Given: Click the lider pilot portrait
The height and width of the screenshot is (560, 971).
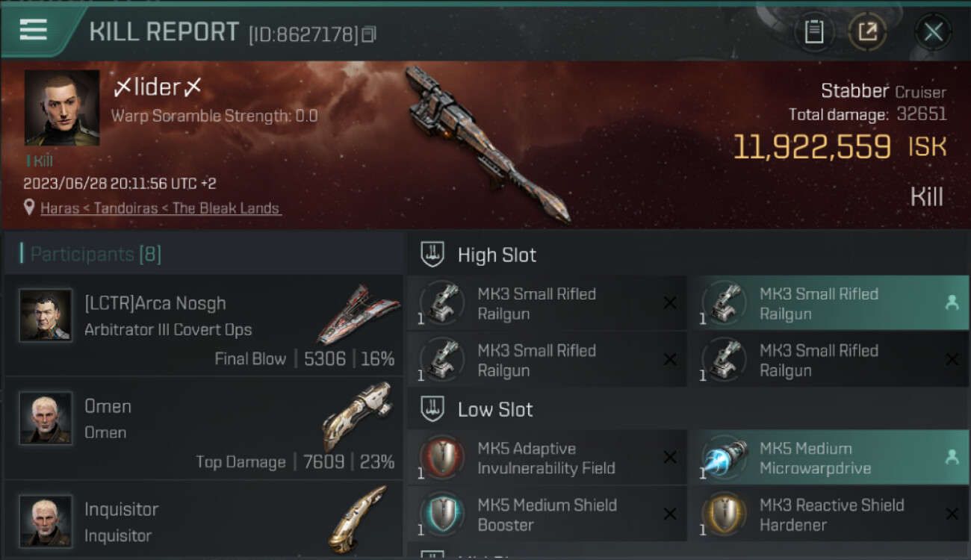Looking at the screenshot, I should tap(62, 108).
